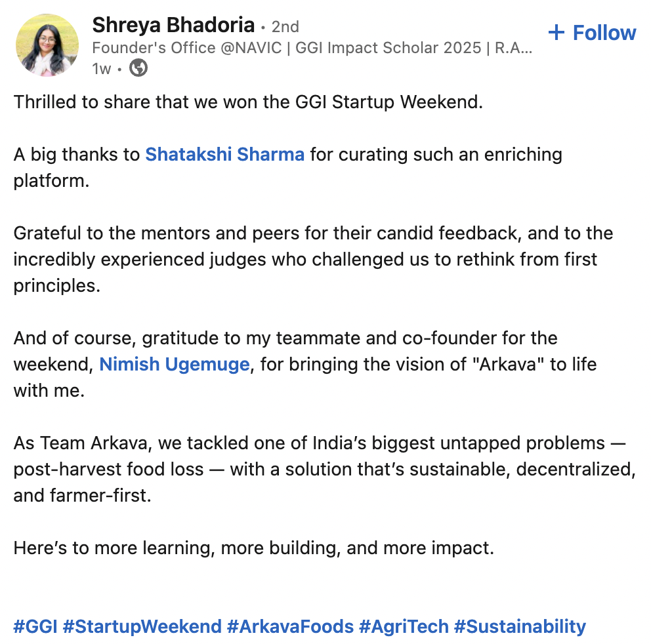Image resolution: width=651 pixels, height=644 pixels.
Task: Click the Founder's Office @NAVIC headline
Action: point(312,49)
